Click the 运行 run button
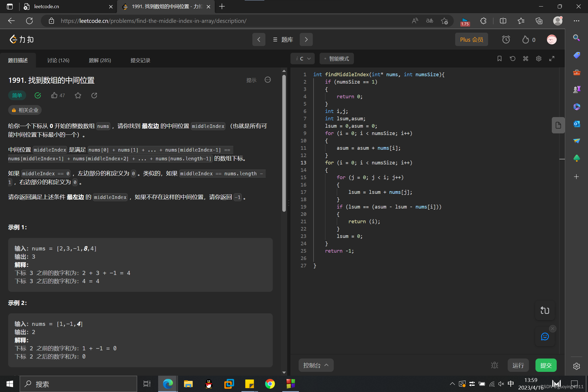 coord(518,365)
